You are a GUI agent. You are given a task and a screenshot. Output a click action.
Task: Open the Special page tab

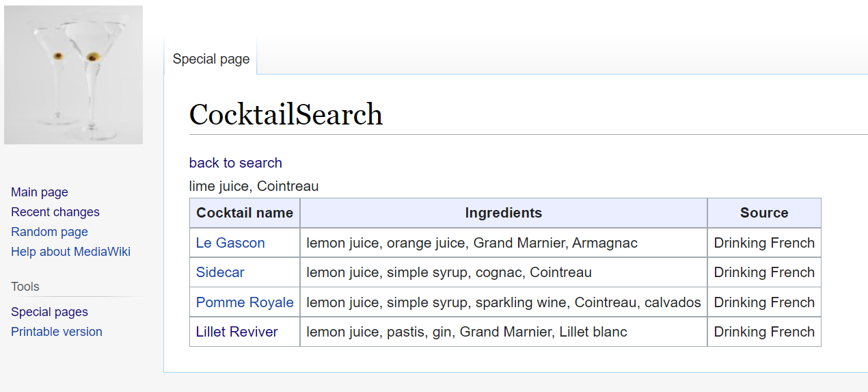click(x=211, y=59)
